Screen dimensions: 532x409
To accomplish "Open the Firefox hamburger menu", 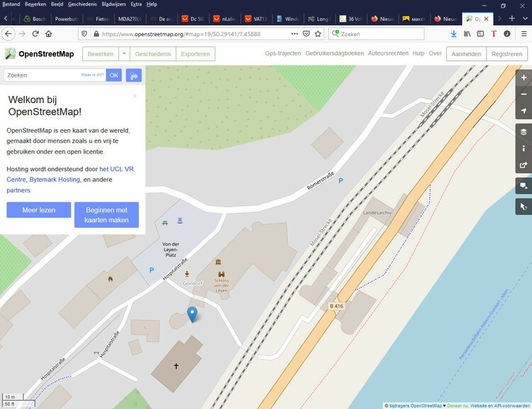I will click(x=524, y=33).
